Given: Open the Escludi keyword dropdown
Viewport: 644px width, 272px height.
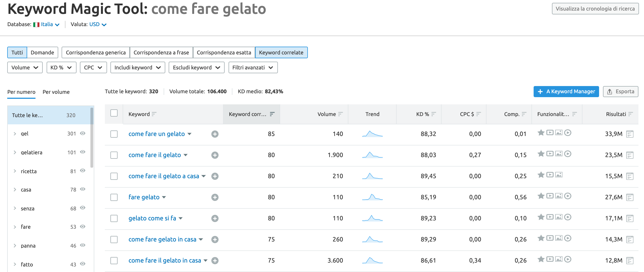Looking at the screenshot, I should (x=197, y=67).
